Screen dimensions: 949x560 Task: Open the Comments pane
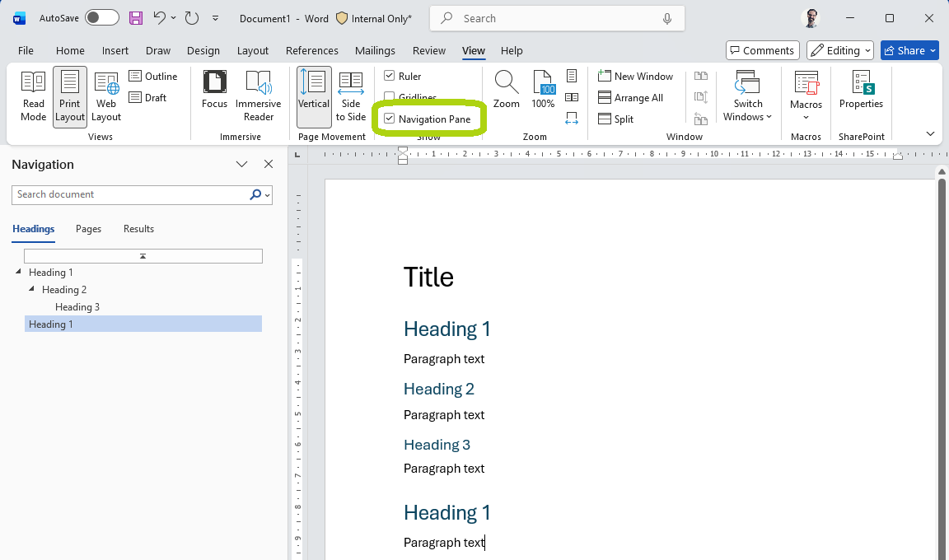[x=763, y=50]
